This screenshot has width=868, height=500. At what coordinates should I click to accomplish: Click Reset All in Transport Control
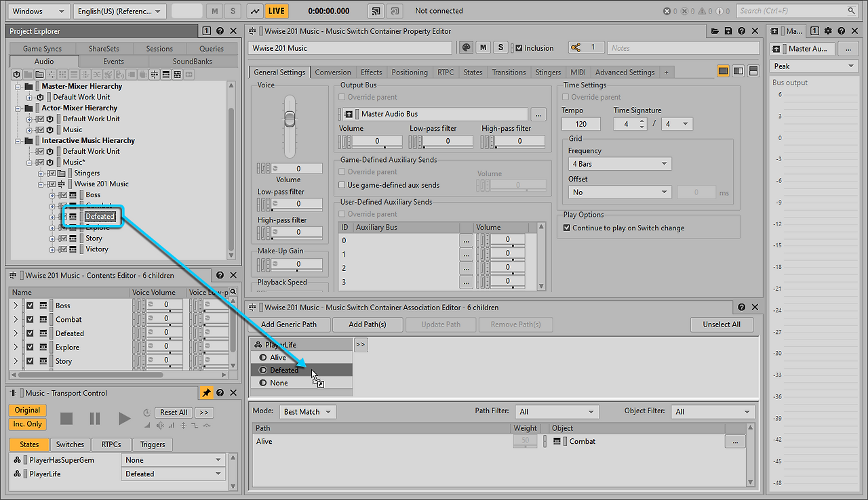pos(174,413)
